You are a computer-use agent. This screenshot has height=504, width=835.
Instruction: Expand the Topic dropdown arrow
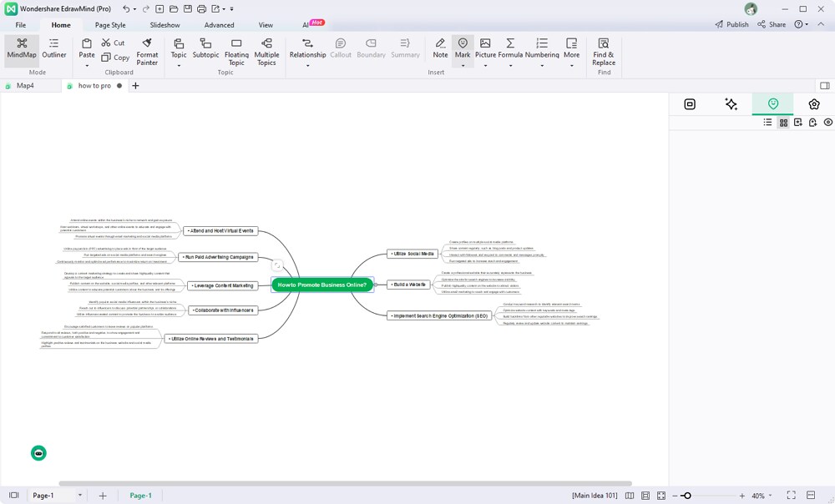[x=179, y=65]
